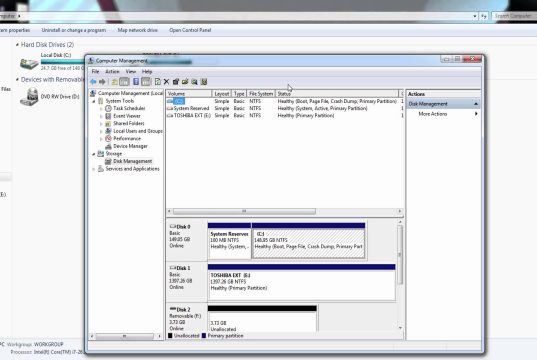Screen dimensions: 537x360
Task: Sort by the Layout column header
Action: tap(222, 94)
